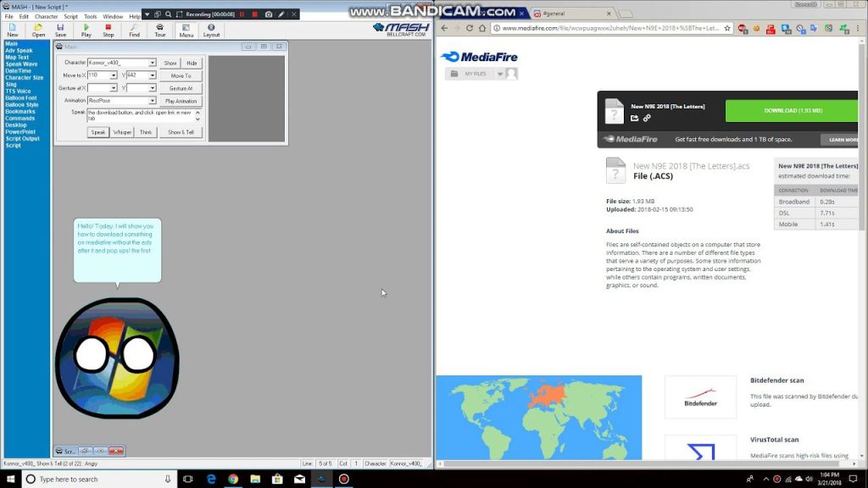The height and width of the screenshot is (488, 868).
Task: Switch Layout using the Layout toolbar icon
Action: coord(211,30)
